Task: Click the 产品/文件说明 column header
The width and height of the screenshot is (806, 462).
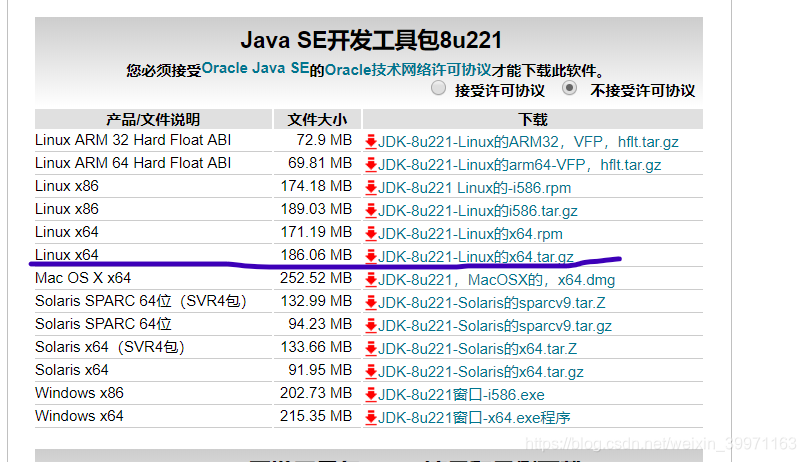Action: (x=153, y=119)
